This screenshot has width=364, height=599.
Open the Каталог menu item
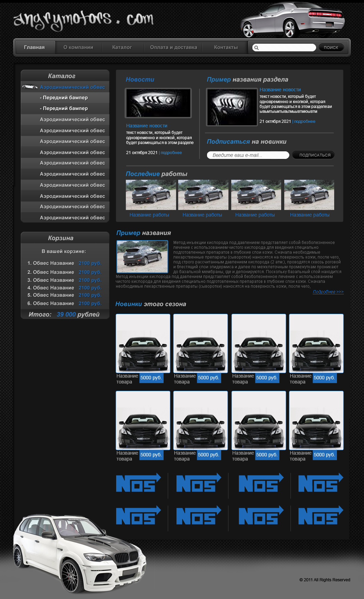click(x=122, y=47)
